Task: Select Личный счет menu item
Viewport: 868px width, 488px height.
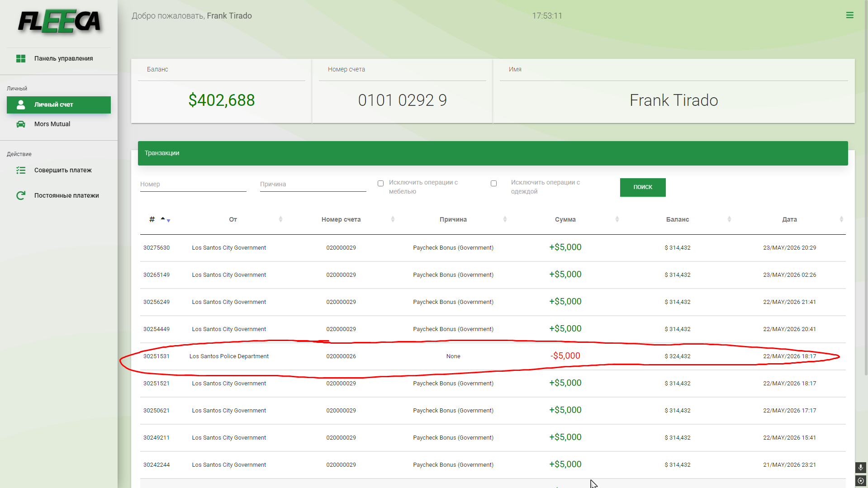Action: (x=59, y=104)
